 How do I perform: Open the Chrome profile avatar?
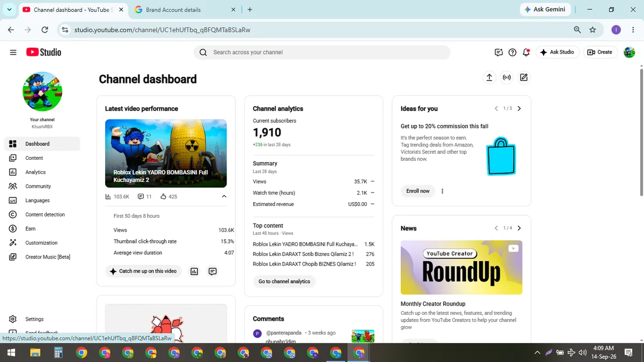pos(616,30)
